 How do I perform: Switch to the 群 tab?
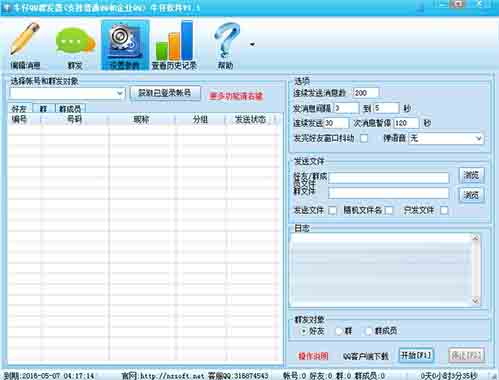[43, 109]
